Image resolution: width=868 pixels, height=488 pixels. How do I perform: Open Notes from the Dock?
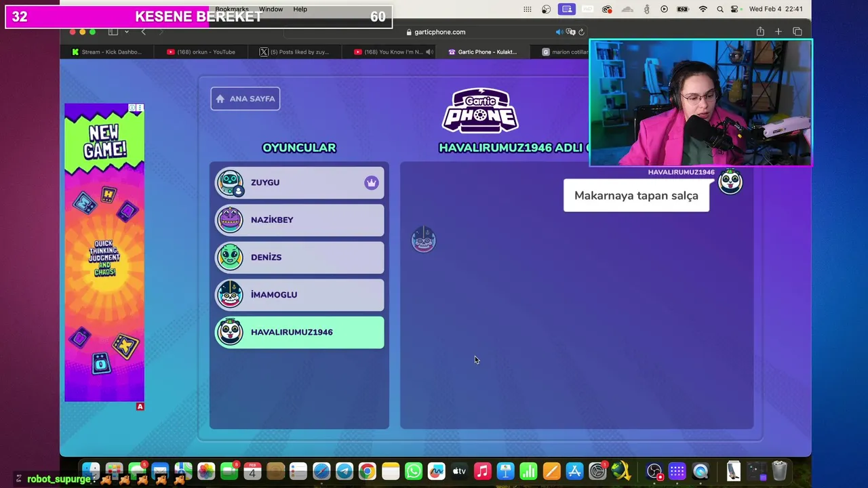(391, 471)
